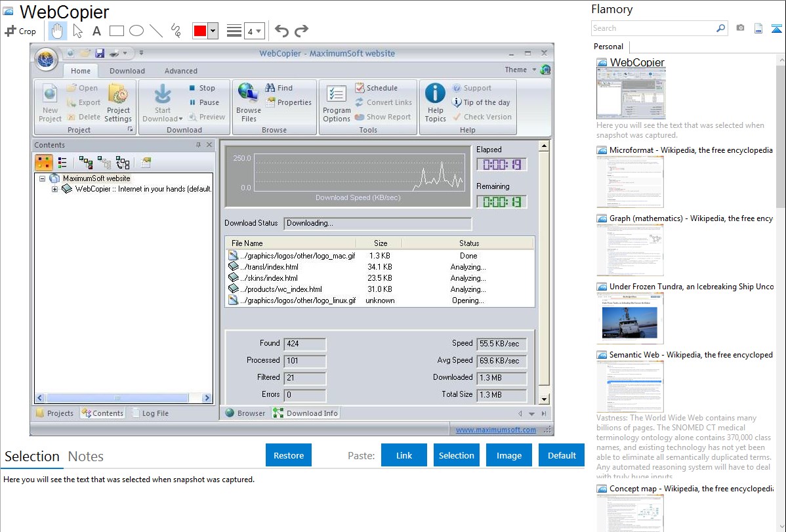Pick the rectangle shape tool
Image resolution: width=786 pixels, height=532 pixels.
click(117, 31)
